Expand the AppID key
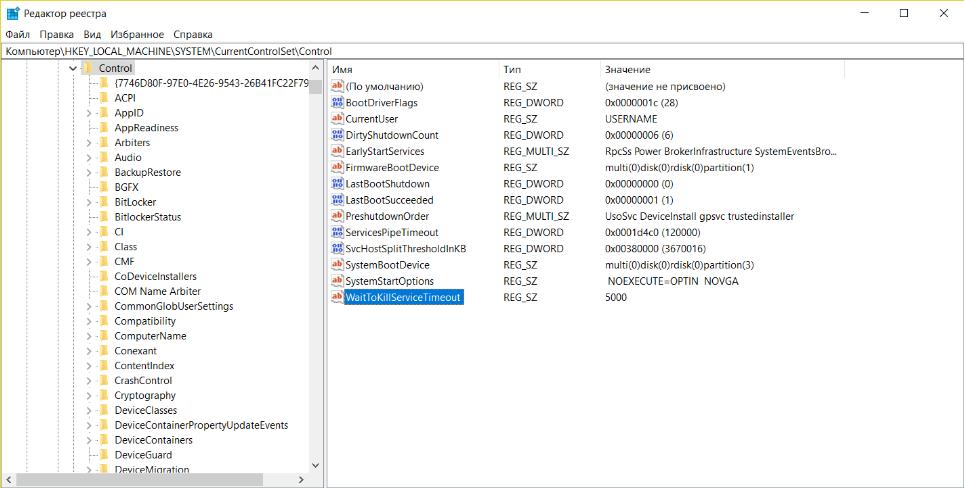The image size is (964, 488). 89,113
